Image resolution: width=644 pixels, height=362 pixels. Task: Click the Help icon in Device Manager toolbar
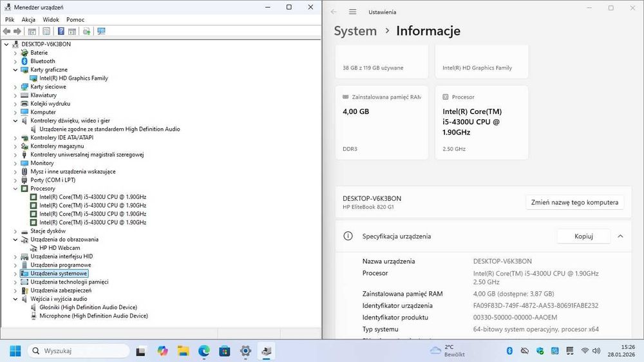(61, 31)
